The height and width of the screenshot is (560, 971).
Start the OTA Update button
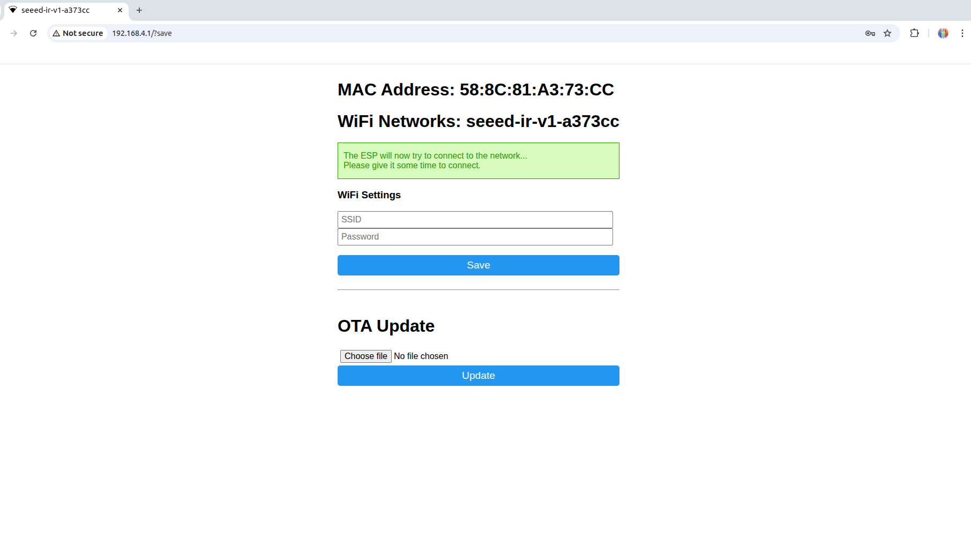tap(479, 376)
